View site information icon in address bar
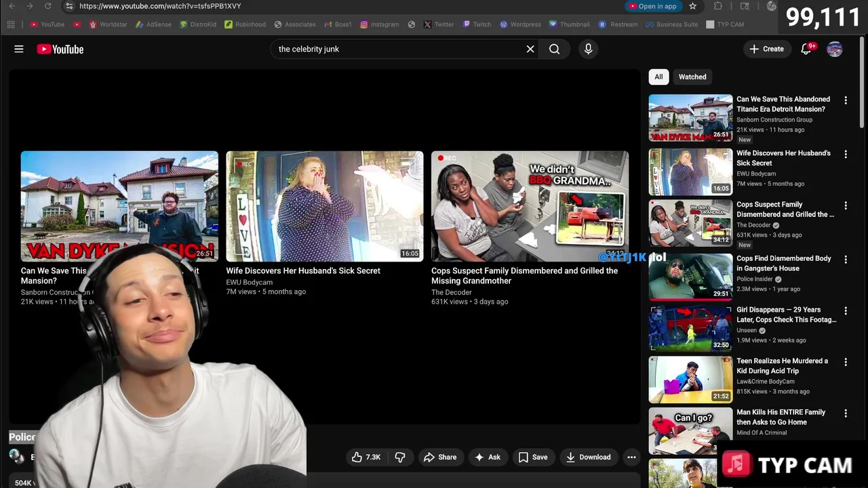The width and height of the screenshot is (868, 488). coord(68,6)
